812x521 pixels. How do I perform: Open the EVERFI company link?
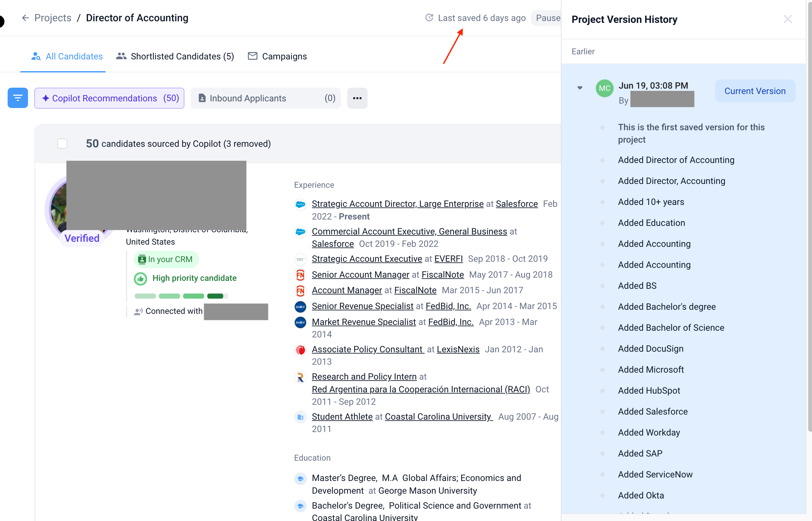tap(448, 259)
